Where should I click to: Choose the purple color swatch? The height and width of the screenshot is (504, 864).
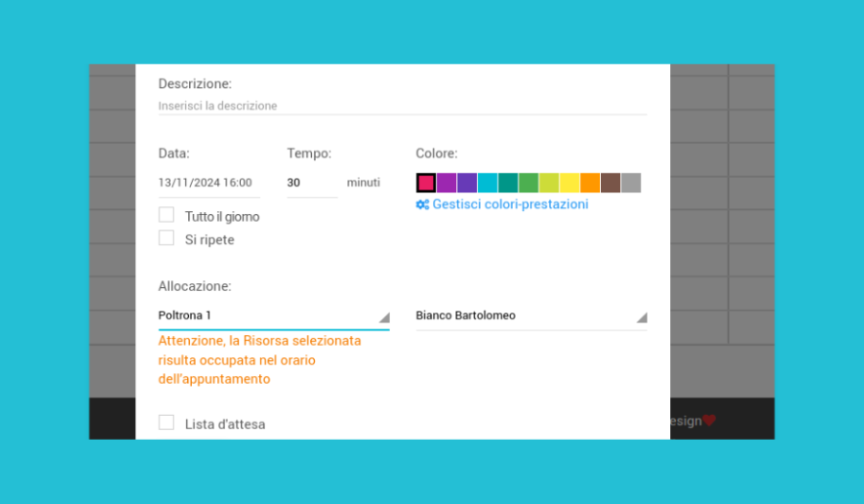(x=446, y=182)
